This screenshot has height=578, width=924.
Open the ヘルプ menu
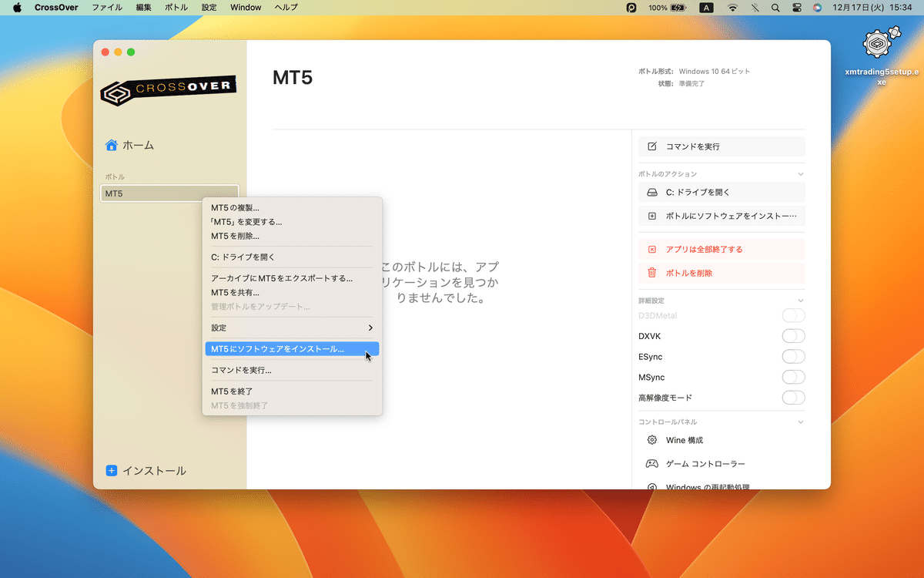tap(286, 8)
